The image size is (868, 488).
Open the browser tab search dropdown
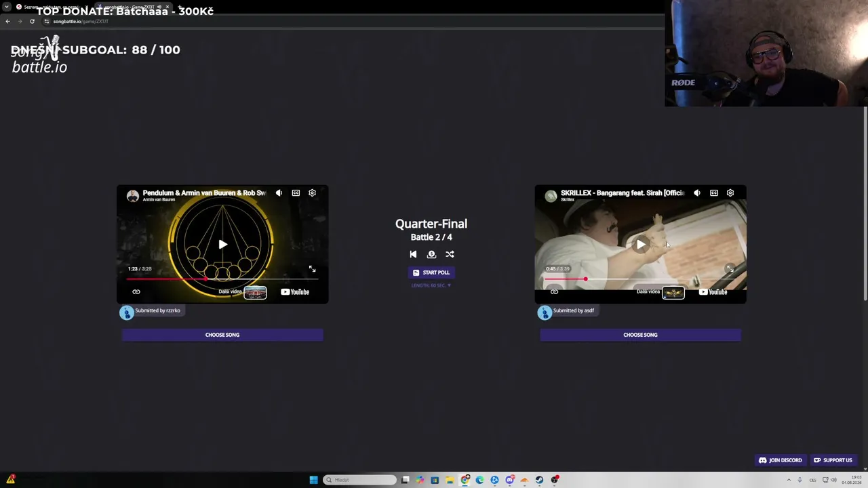[x=6, y=7]
